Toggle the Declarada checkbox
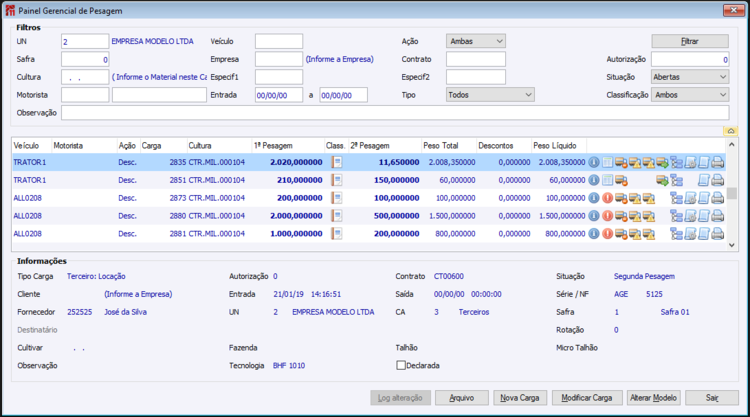The height and width of the screenshot is (417, 750). click(402, 365)
